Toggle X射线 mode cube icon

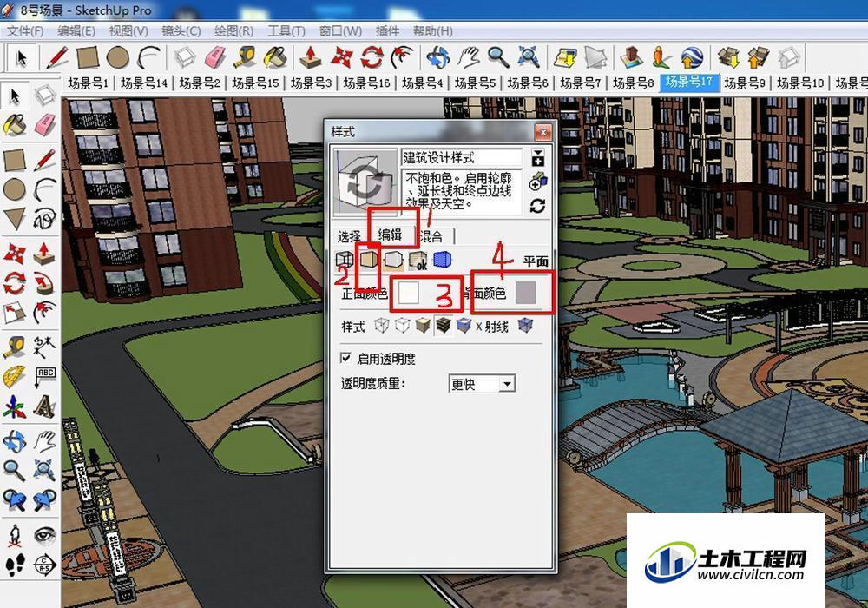[x=525, y=326]
